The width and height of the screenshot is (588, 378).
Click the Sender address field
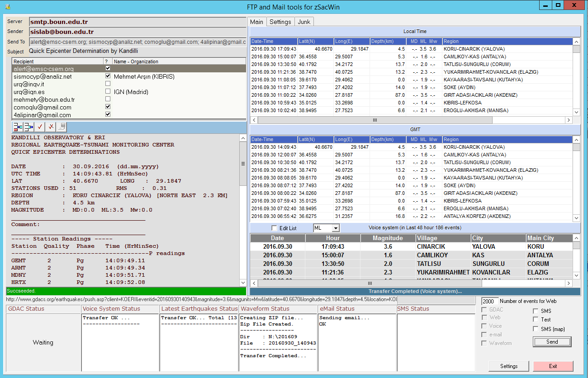[138, 32]
